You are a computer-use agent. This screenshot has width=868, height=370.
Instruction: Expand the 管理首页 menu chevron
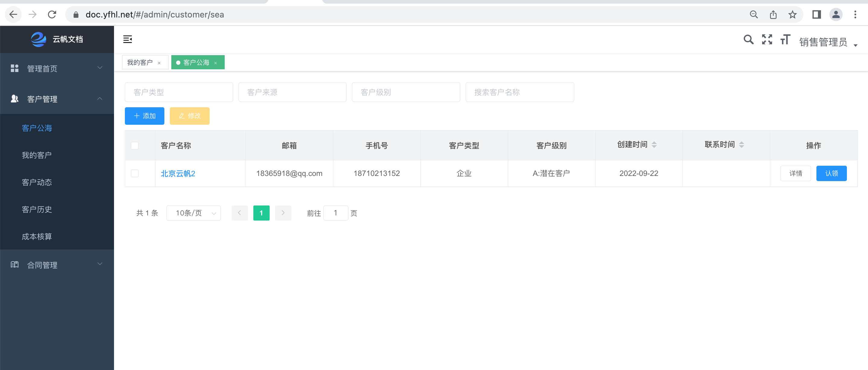click(x=100, y=68)
